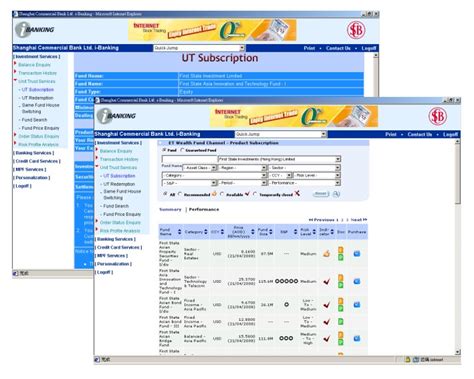Open green document icon for Asian Bridge Fund

(x=341, y=342)
